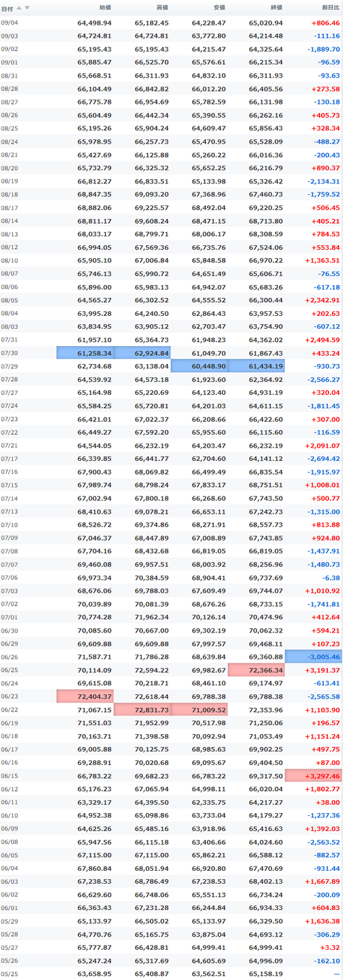Click red-highlighted open value 72,404.37

85,696
